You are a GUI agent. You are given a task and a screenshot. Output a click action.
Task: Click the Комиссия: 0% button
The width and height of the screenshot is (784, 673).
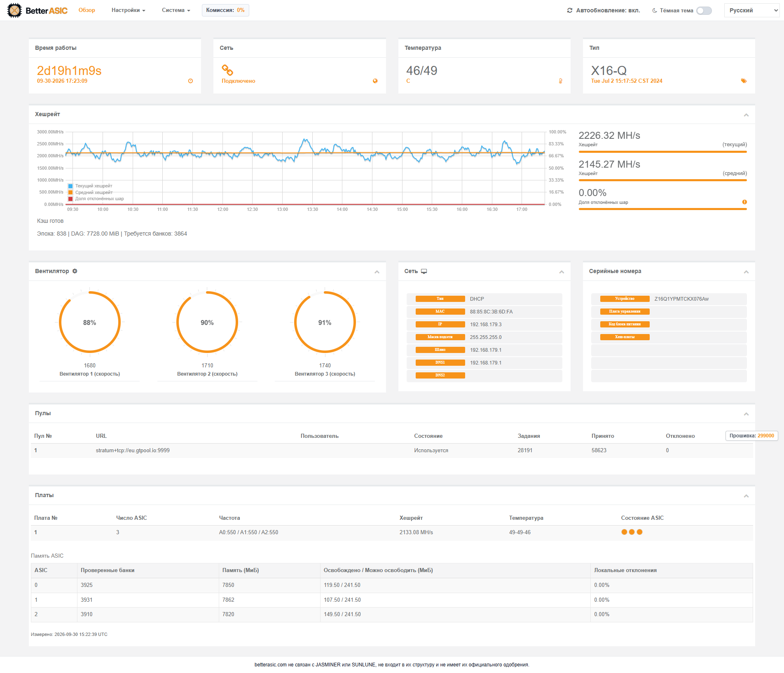(x=225, y=10)
